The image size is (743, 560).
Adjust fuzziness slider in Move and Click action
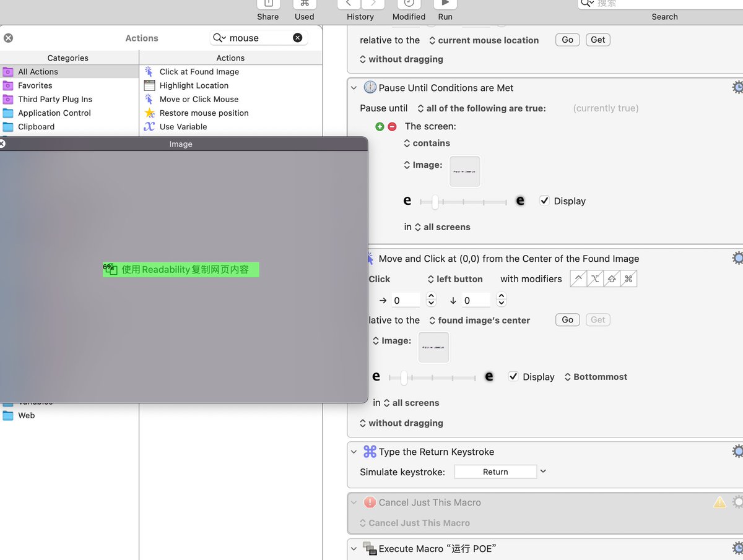tap(432, 377)
